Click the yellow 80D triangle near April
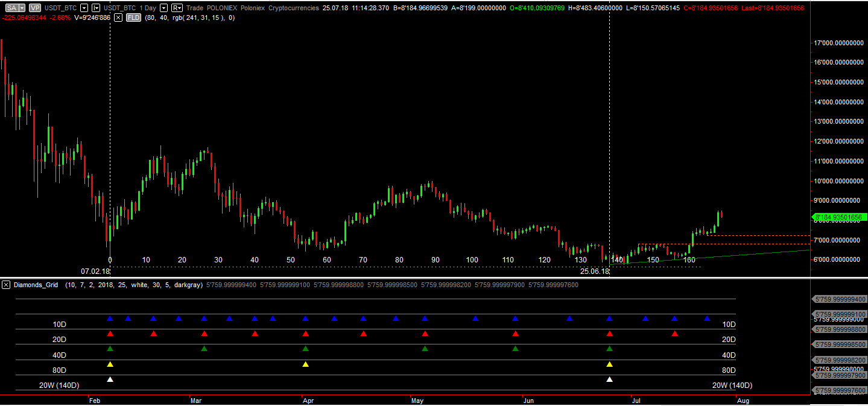This screenshot has width=868, height=406. point(306,364)
